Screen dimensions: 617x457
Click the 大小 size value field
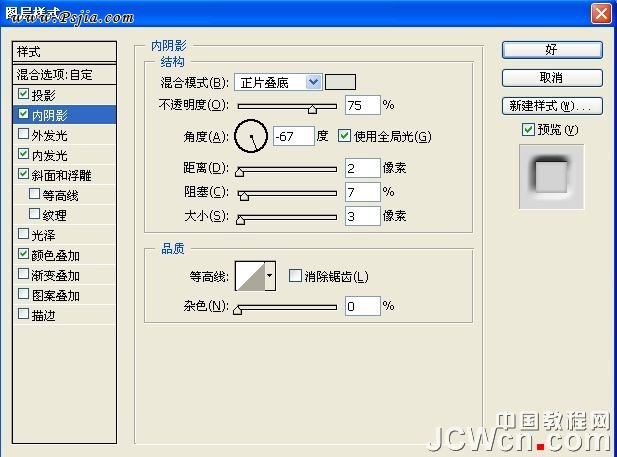[x=362, y=216]
